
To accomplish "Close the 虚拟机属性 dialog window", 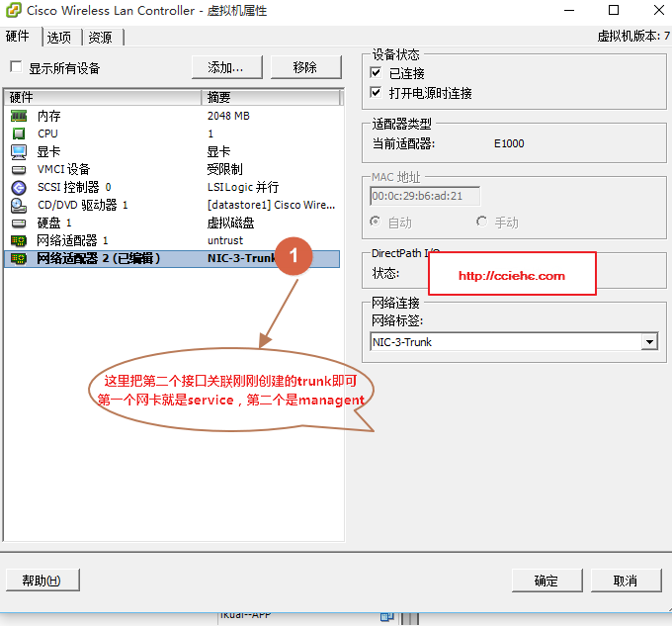I will [x=659, y=10].
